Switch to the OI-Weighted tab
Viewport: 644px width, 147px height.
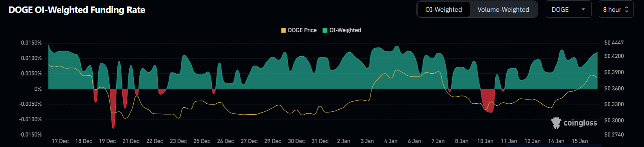(x=443, y=9)
